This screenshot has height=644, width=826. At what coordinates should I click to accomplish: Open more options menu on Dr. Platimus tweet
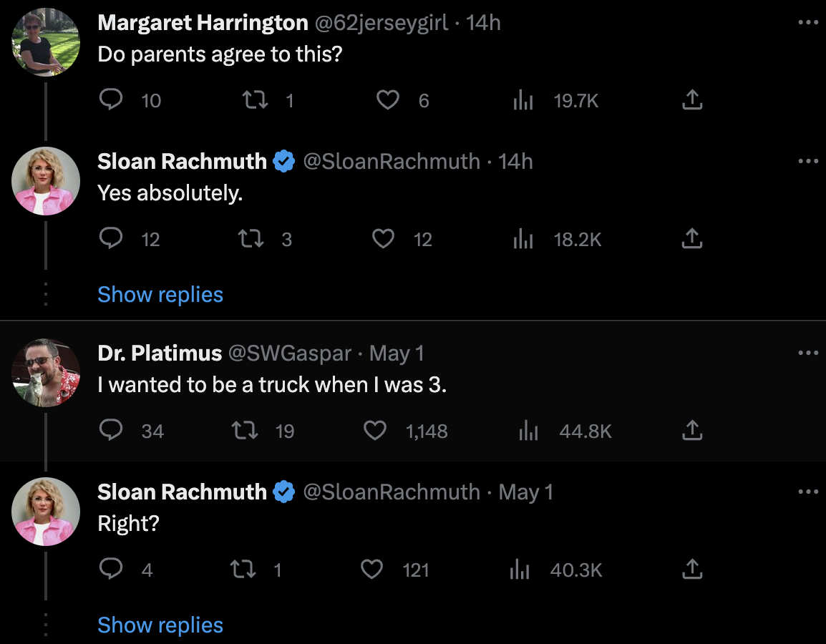click(x=807, y=353)
